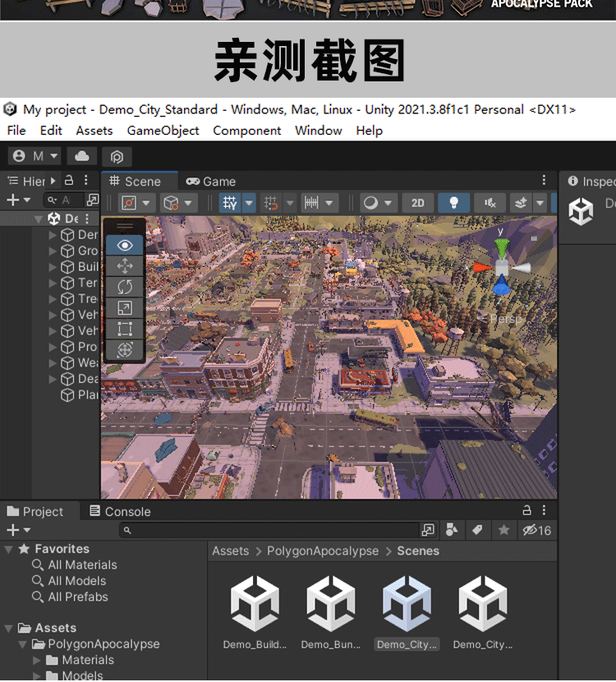This screenshot has height=682, width=616.
Task: Switch to the Game tab
Action: (x=210, y=182)
